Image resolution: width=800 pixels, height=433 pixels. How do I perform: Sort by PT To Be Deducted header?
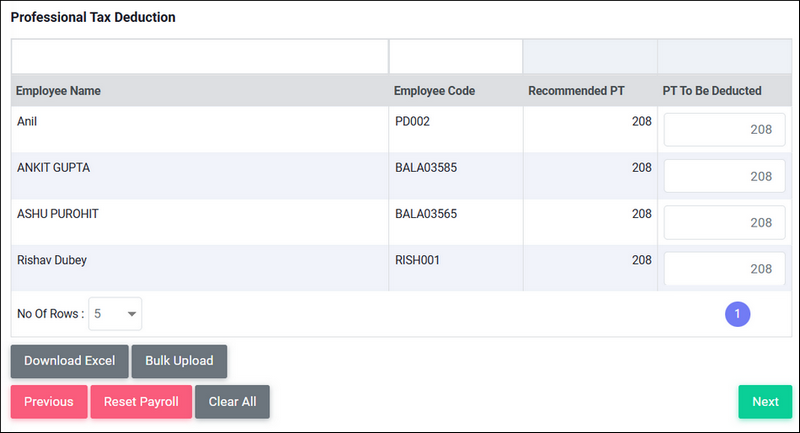712,91
